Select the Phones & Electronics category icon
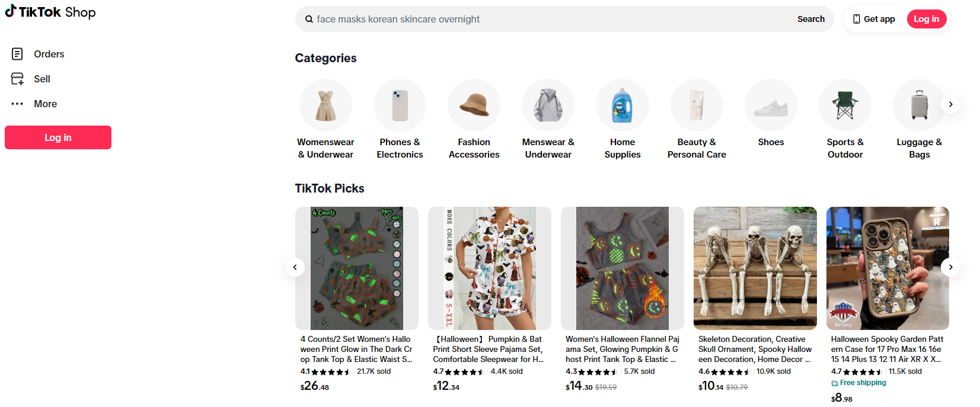Image resolution: width=980 pixels, height=407 pixels. tap(400, 105)
